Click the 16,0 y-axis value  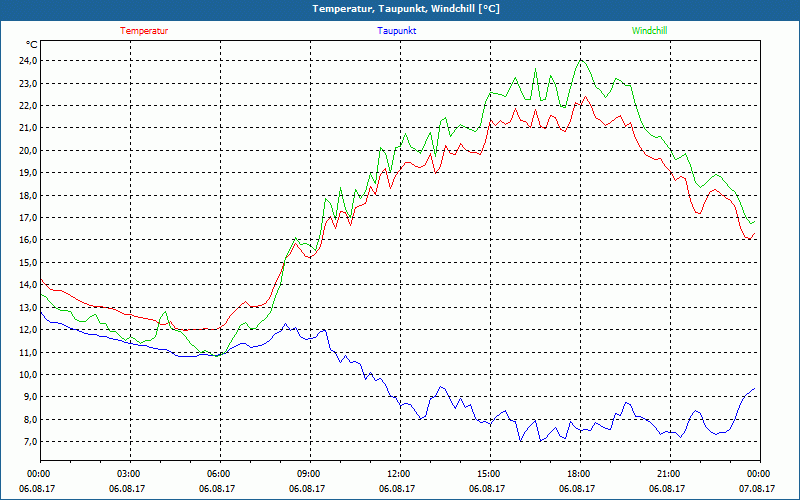(29, 240)
